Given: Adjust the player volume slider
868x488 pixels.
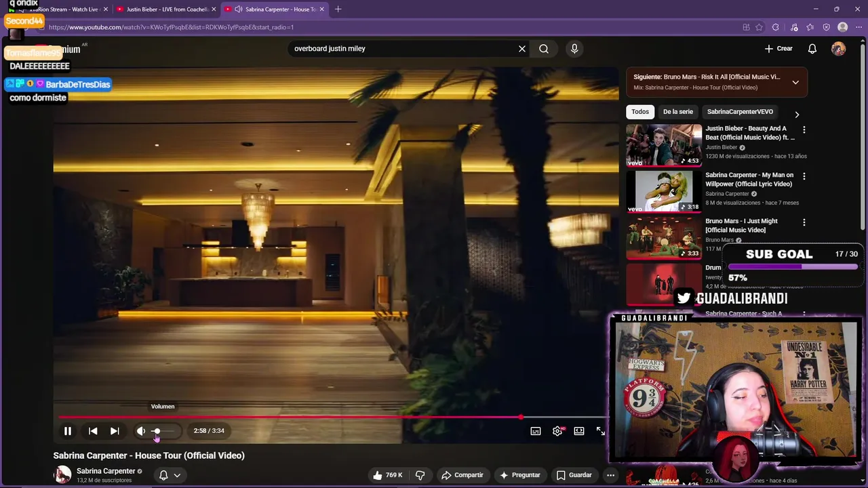Looking at the screenshot, I should coord(164,431).
